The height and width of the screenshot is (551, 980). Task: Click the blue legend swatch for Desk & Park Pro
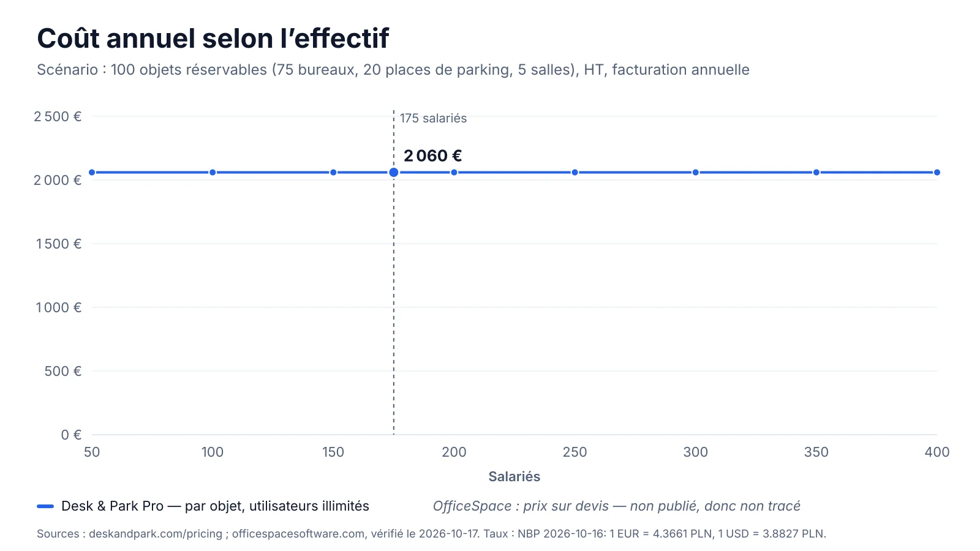coord(45,506)
